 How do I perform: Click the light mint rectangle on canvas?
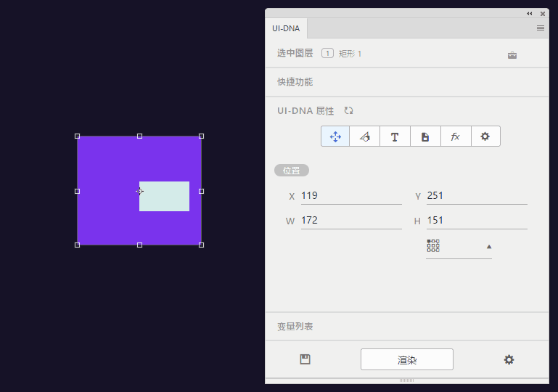(164, 196)
